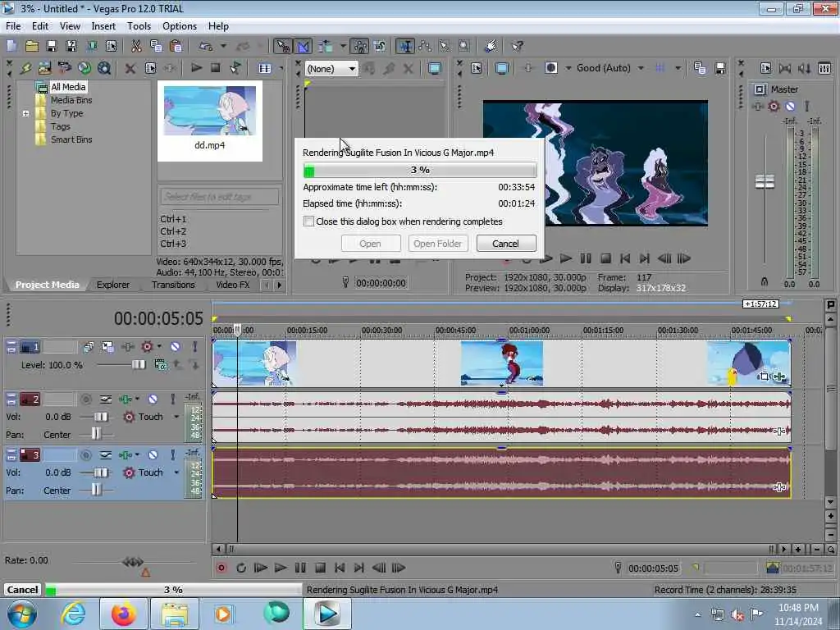Screen dimensions: 840x630
Task: Click the Vol slider handle on audio track 2
Action: click(100, 417)
